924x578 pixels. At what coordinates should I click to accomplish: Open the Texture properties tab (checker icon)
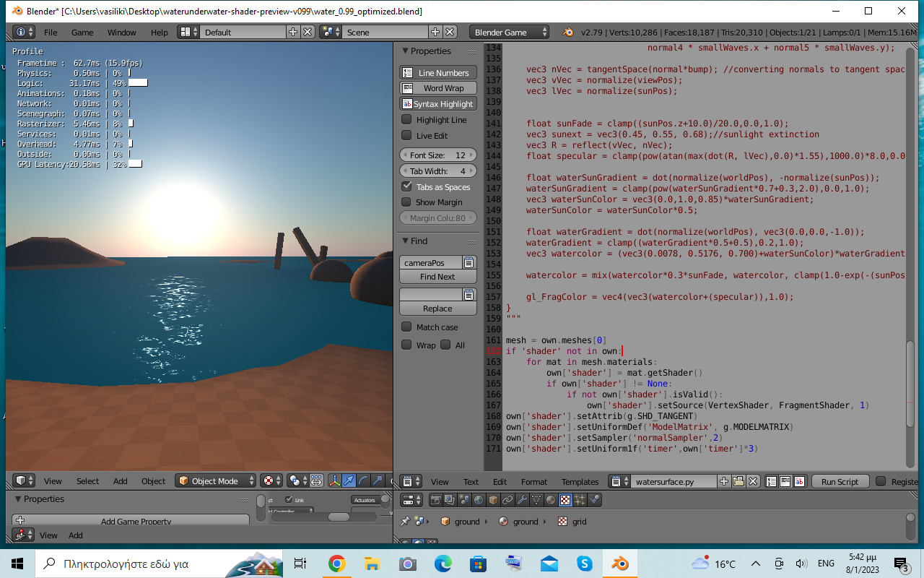[x=565, y=500]
